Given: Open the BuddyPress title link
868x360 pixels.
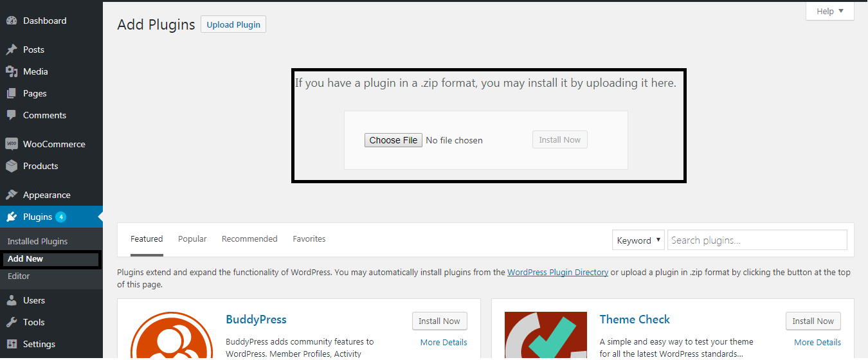Looking at the screenshot, I should tap(257, 319).
